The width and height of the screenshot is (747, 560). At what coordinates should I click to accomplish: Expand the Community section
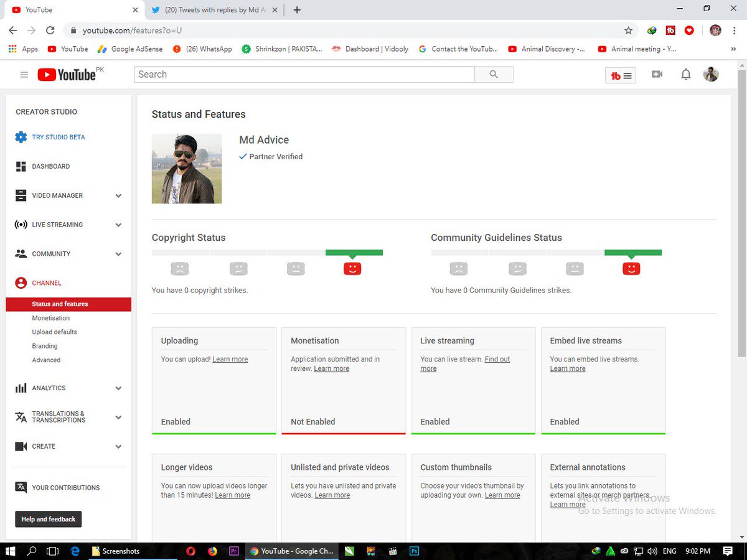118,254
